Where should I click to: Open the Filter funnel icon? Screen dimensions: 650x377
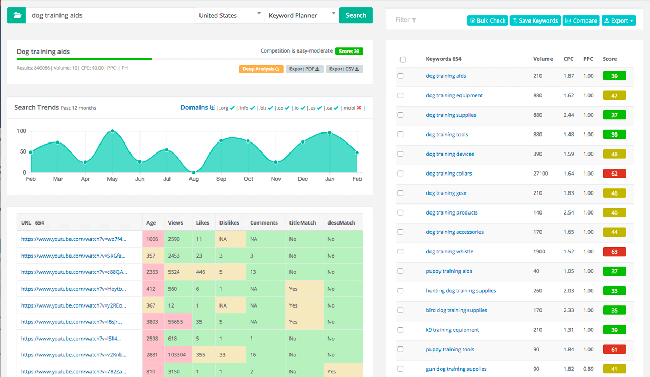(414, 20)
